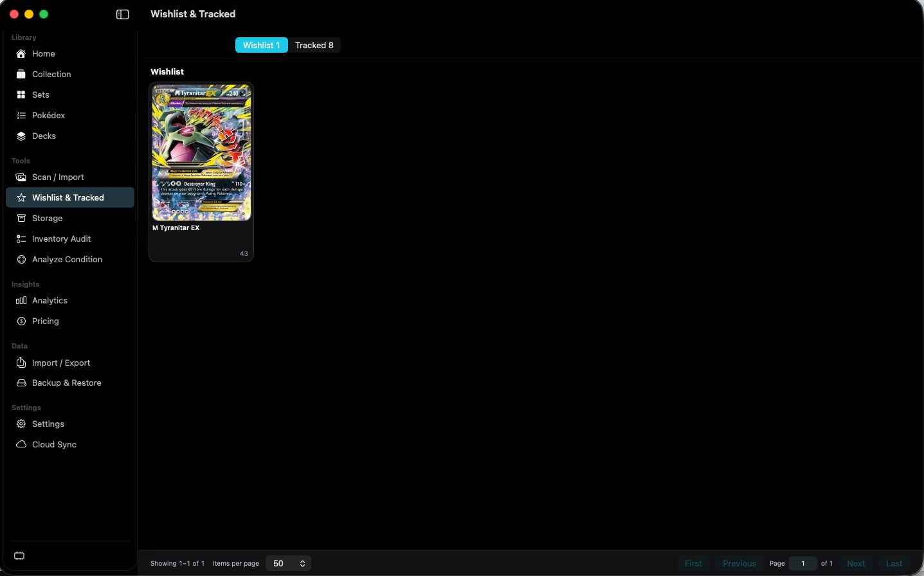Open the Sets page label
The width and height of the screenshot is (924, 576).
tap(41, 94)
